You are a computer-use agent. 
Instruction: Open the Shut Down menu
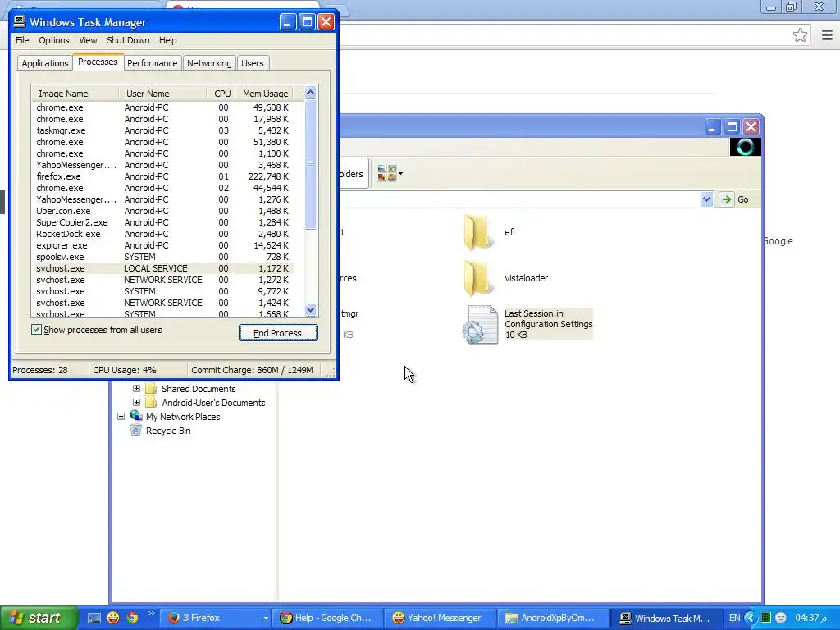click(x=128, y=40)
